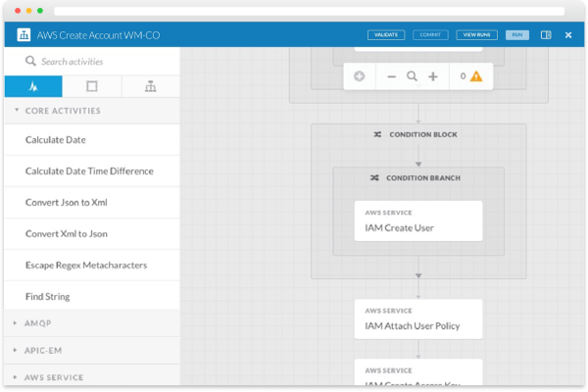The image size is (588, 392).
Task: Select the activities tab
Action: click(x=33, y=86)
